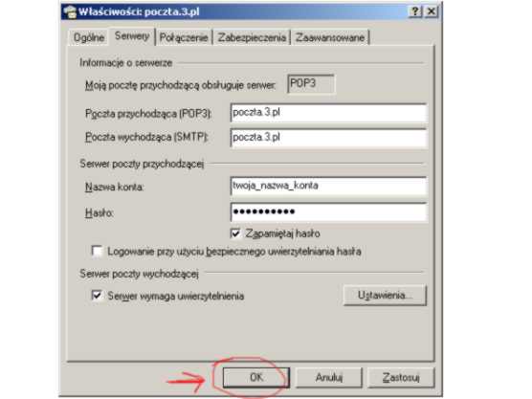532x399 pixels.
Task: Switch to the Ogólne tab
Action: (x=89, y=37)
